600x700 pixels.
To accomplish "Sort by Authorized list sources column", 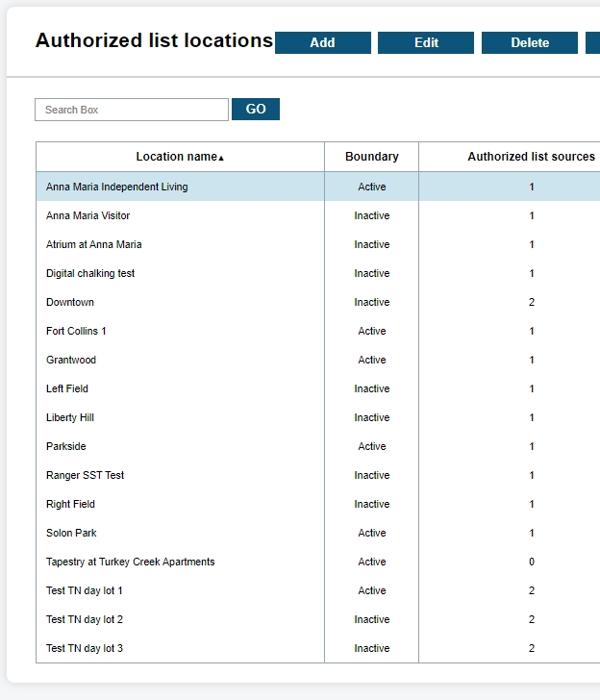I will pyautogui.click(x=531, y=157).
